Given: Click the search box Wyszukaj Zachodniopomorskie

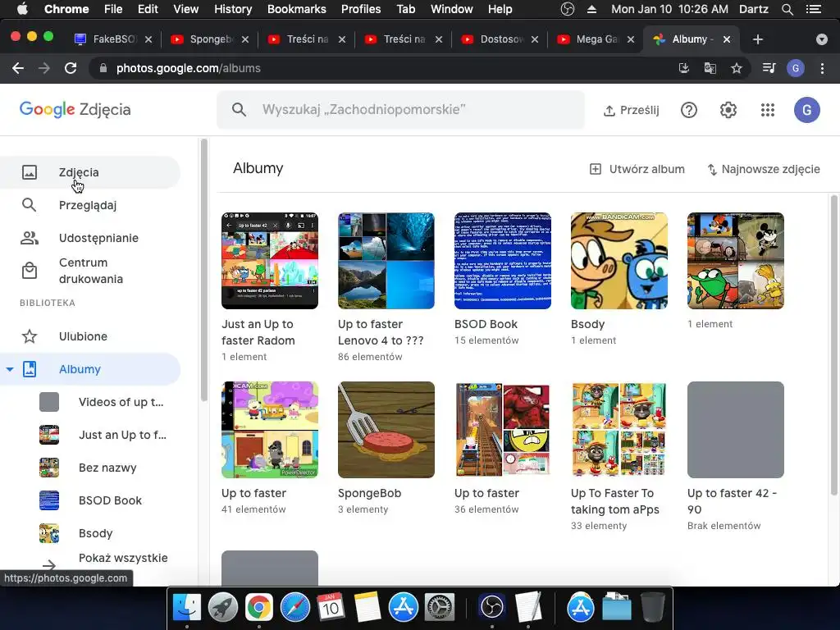Looking at the screenshot, I should pyautogui.click(x=400, y=110).
